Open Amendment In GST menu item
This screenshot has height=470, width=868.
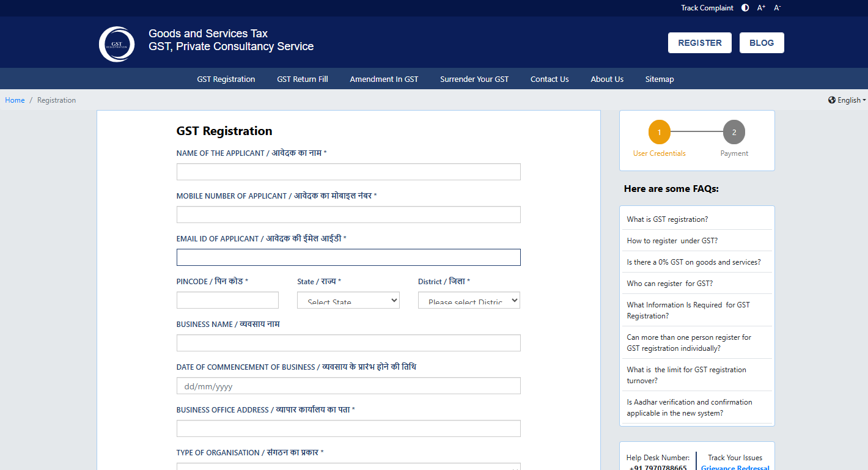pyautogui.click(x=384, y=79)
